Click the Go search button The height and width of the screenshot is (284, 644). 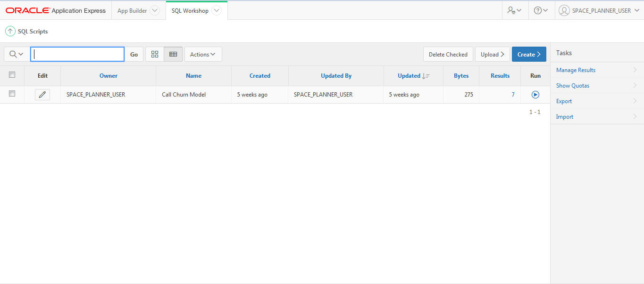134,54
